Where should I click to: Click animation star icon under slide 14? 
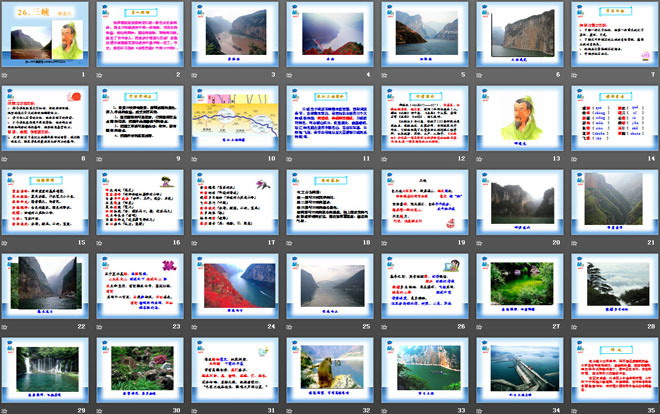tap(575, 159)
